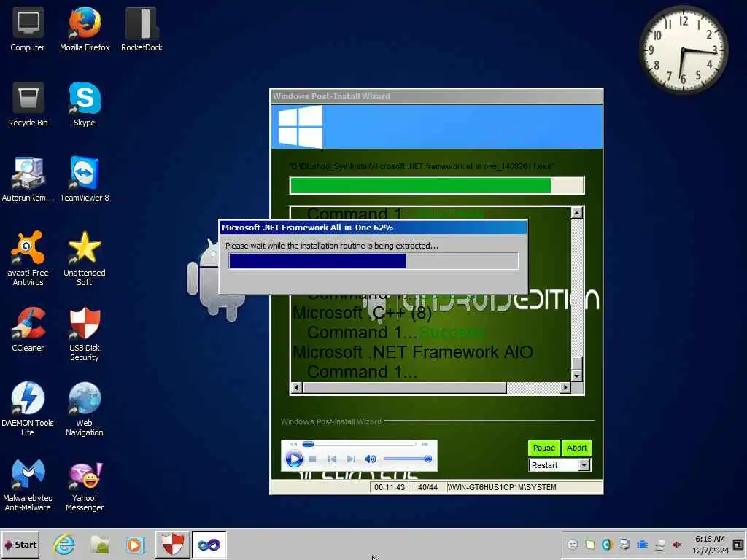Open the Recycle Bin
Screen dimensions: 747x560
coord(28,104)
